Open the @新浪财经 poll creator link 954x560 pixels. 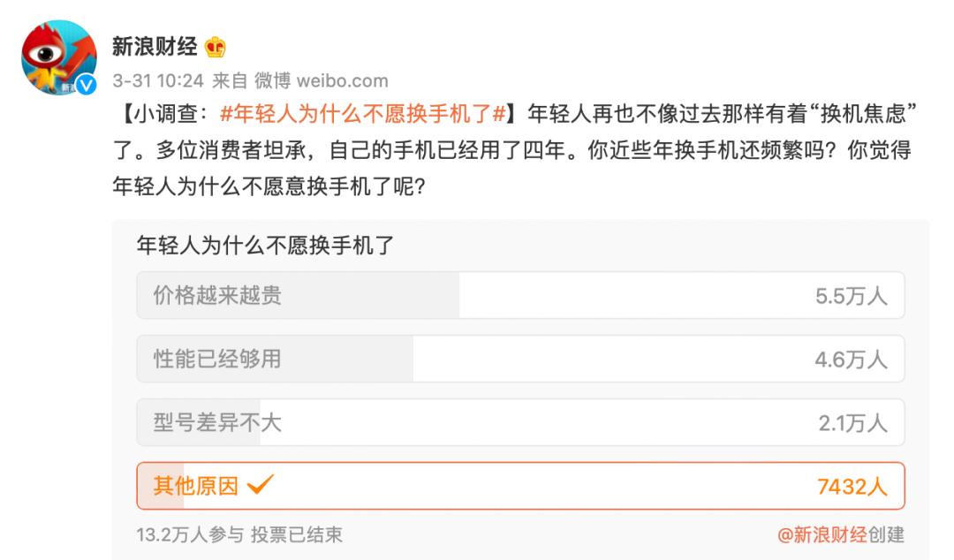821,534
